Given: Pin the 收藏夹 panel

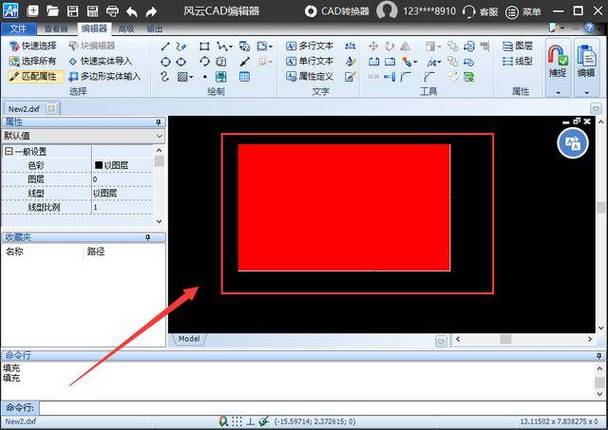Looking at the screenshot, I should [x=148, y=237].
